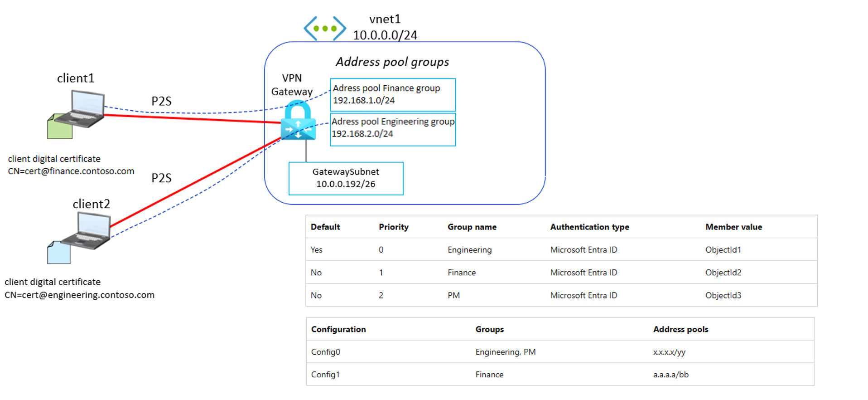Select the PM group name cell
Viewport: 868px width, 400px height.
pos(453,295)
